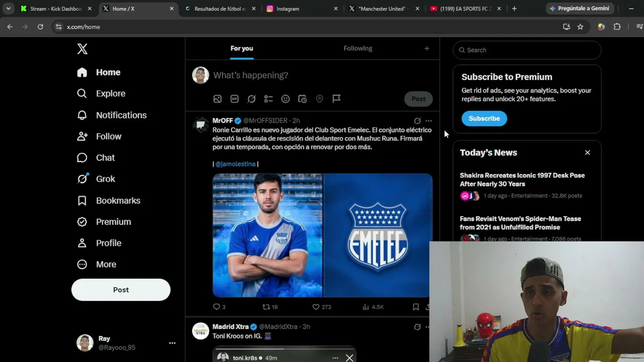
Task: Open the Emelec crest image
Action: click(378, 235)
